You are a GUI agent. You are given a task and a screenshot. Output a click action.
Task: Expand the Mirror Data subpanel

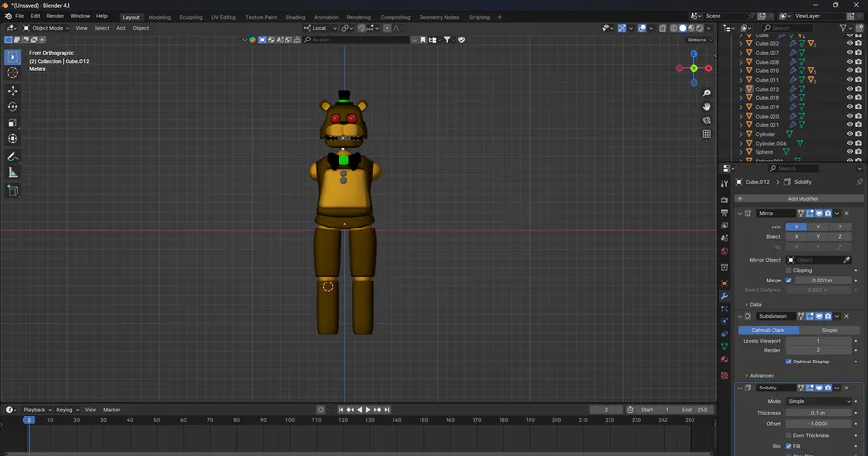coord(753,304)
